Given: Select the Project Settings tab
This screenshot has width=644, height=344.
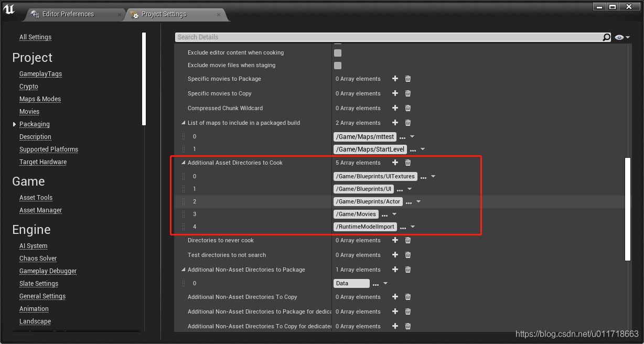Looking at the screenshot, I should click(x=164, y=14).
